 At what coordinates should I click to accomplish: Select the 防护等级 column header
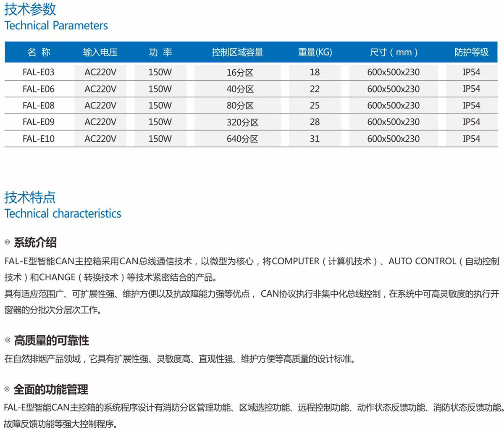coord(471,52)
